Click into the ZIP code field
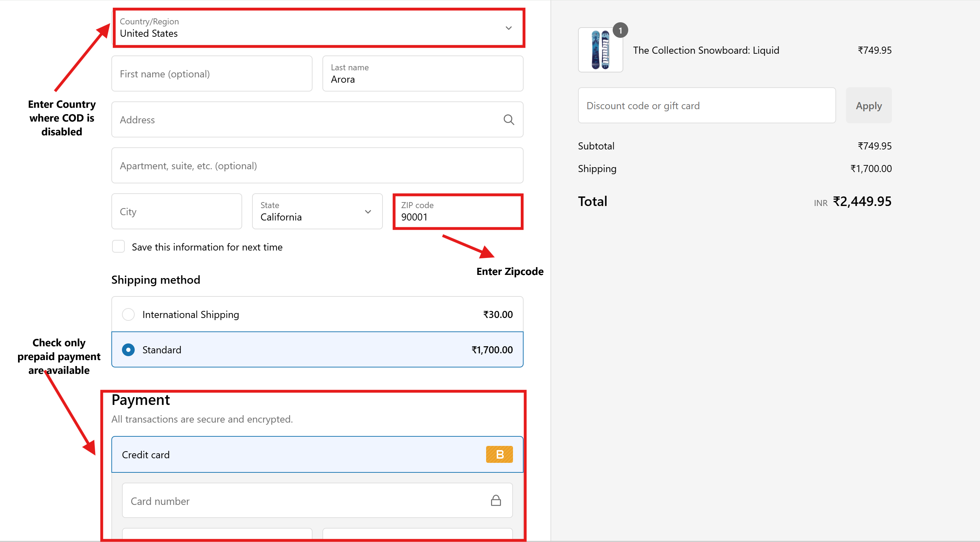980x542 pixels. point(458,212)
